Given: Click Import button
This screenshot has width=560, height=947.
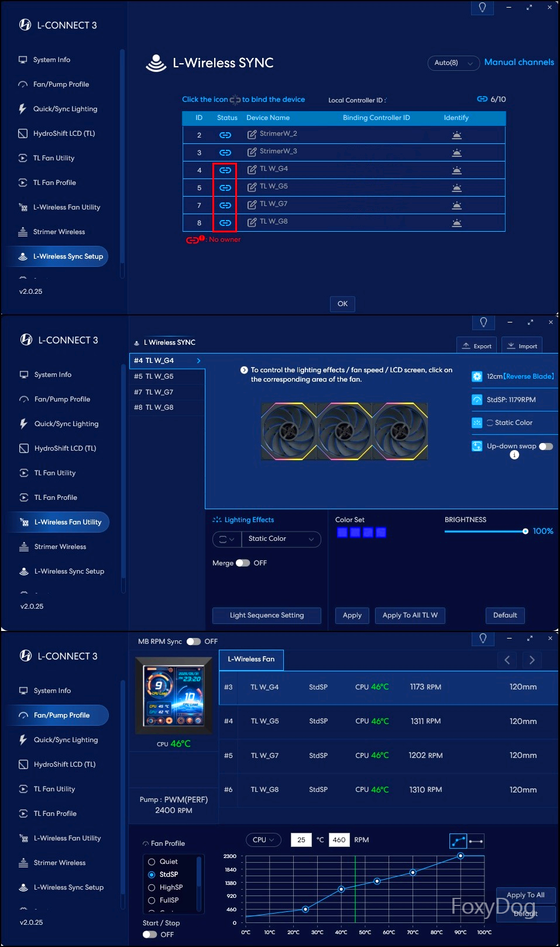Looking at the screenshot, I should [522, 346].
